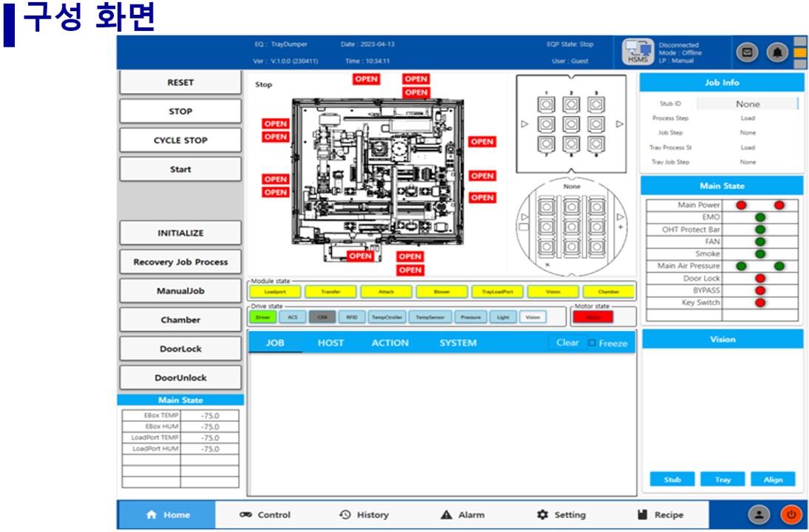
Task: Click the alarm bell icon
Action: point(776,52)
